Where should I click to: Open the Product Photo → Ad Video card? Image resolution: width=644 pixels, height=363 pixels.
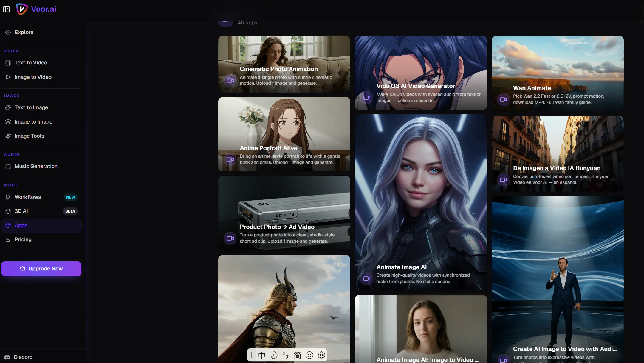pyautogui.click(x=284, y=213)
